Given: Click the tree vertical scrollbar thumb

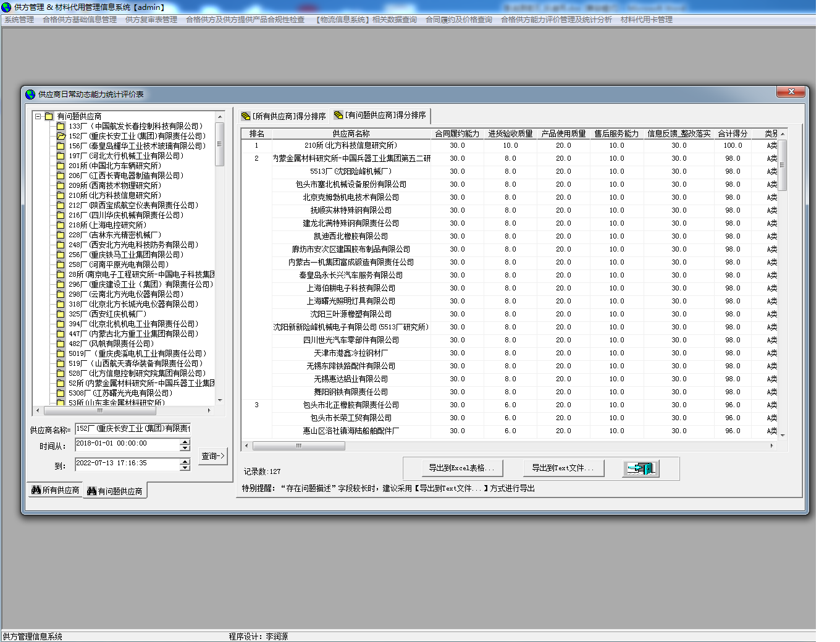Looking at the screenshot, I should coord(220,144).
